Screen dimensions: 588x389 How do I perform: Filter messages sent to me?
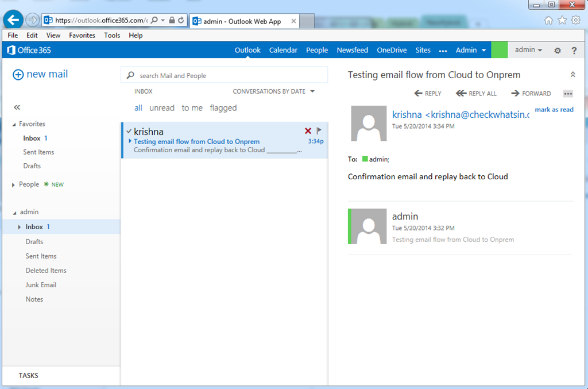[x=192, y=108]
